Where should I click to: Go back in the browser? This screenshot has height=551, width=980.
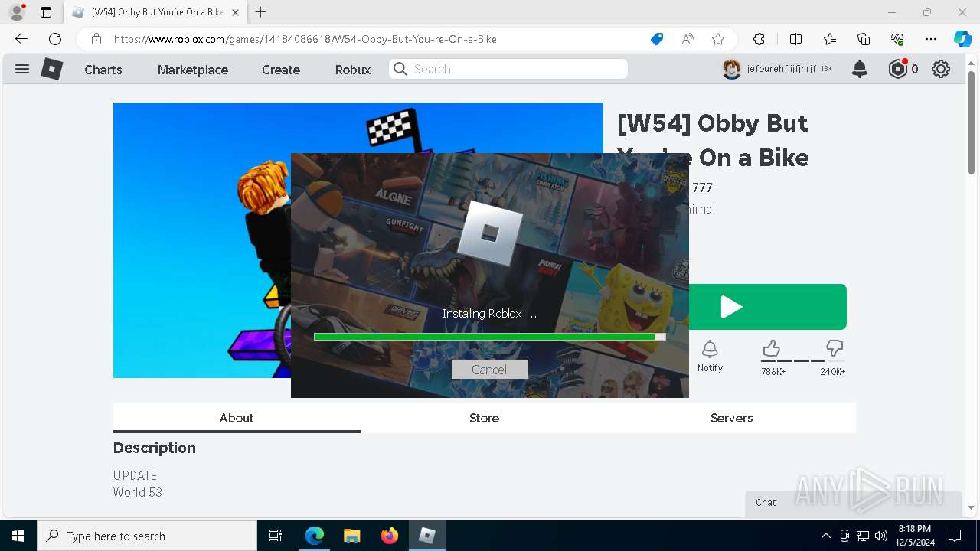[x=21, y=39]
